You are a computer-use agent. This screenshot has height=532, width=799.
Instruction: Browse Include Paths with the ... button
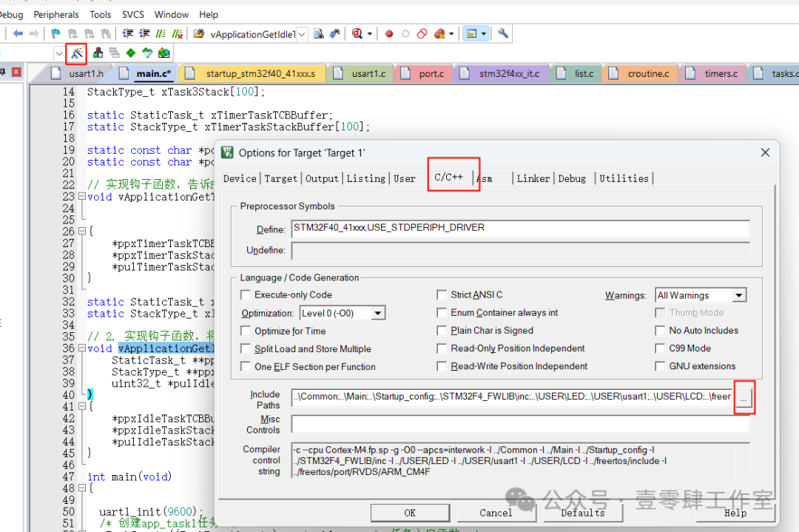coord(744,397)
